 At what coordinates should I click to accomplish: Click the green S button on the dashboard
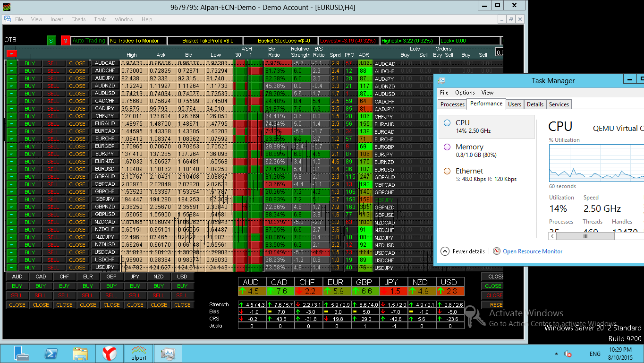[51, 41]
